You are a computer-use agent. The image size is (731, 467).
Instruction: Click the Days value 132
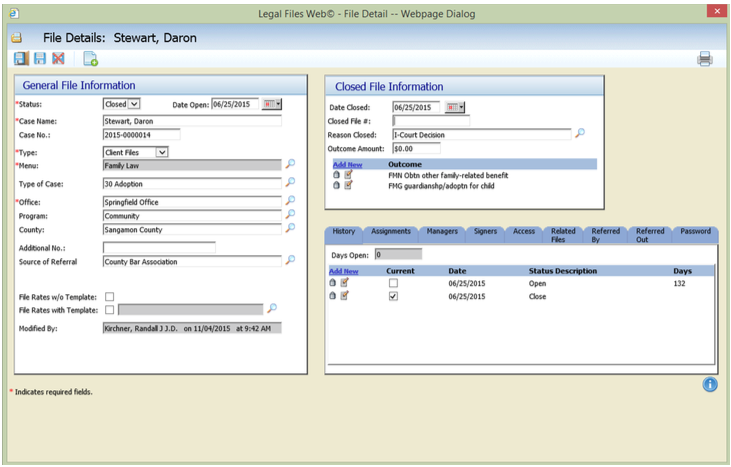[x=679, y=283]
